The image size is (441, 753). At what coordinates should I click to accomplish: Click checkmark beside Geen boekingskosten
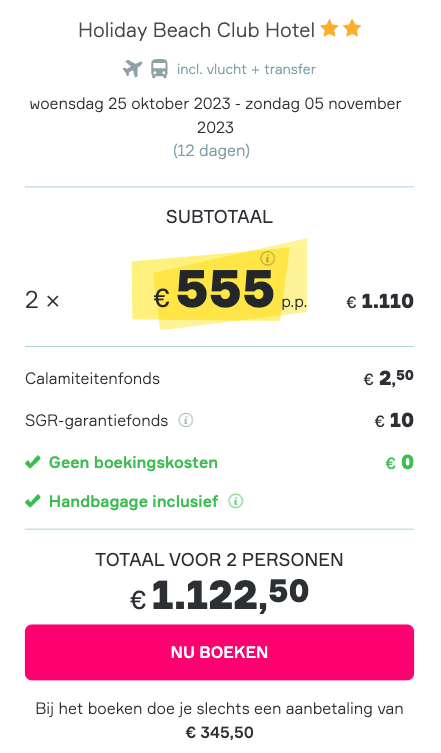click(33, 462)
